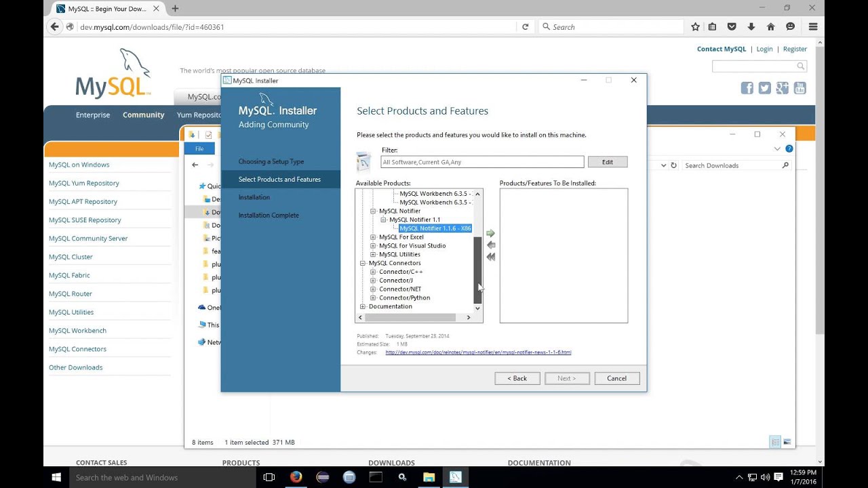This screenshot has height=488, width=868.
Task: Open Firefox chat bubble icon
Action: point(791,27)
